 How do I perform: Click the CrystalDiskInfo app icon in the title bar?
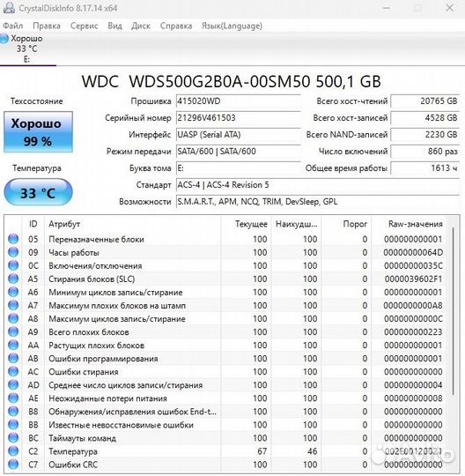(9, 8)
